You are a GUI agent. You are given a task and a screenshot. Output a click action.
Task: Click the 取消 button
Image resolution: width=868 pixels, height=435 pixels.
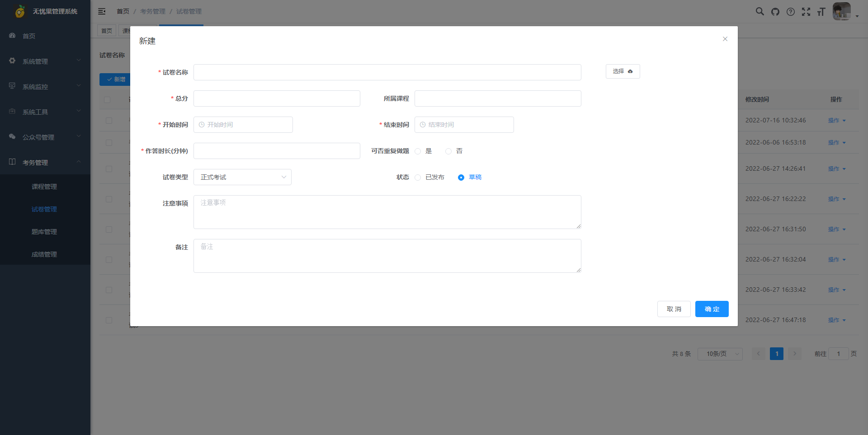[674, 309]
